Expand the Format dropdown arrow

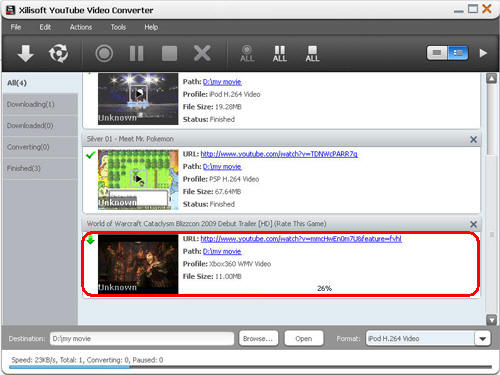tap(482, 339)
